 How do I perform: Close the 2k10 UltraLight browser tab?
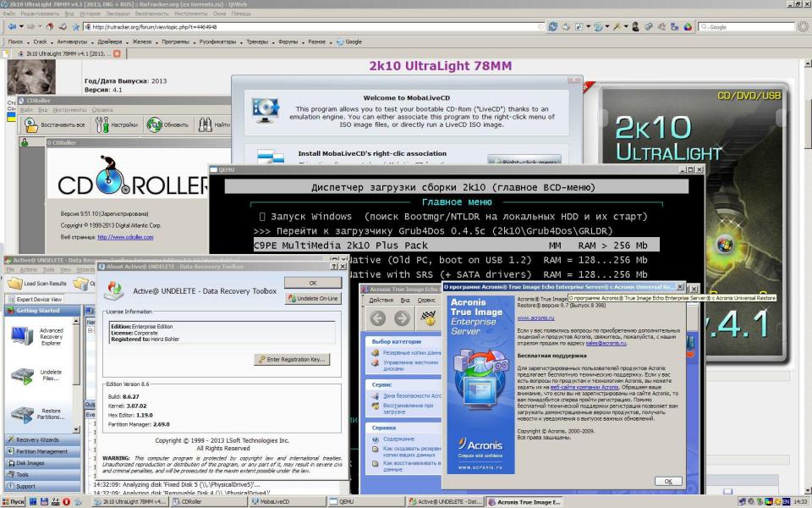pos(117,53)
